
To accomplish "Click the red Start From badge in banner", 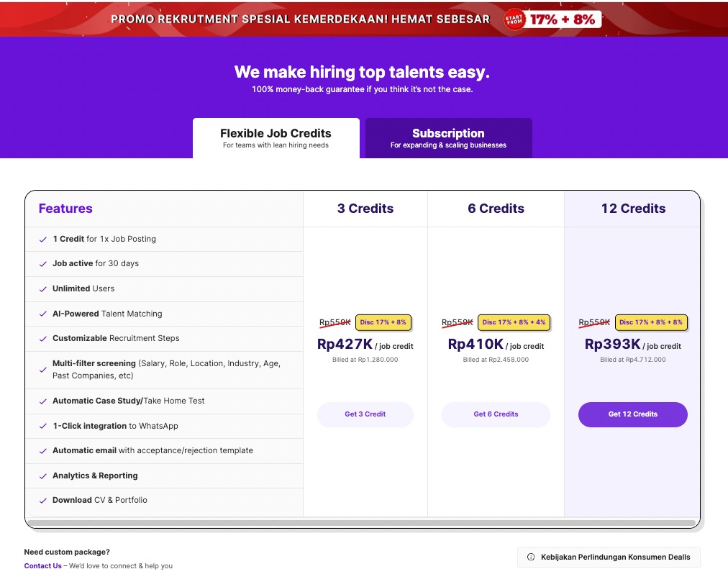I will tap(515, 19).
